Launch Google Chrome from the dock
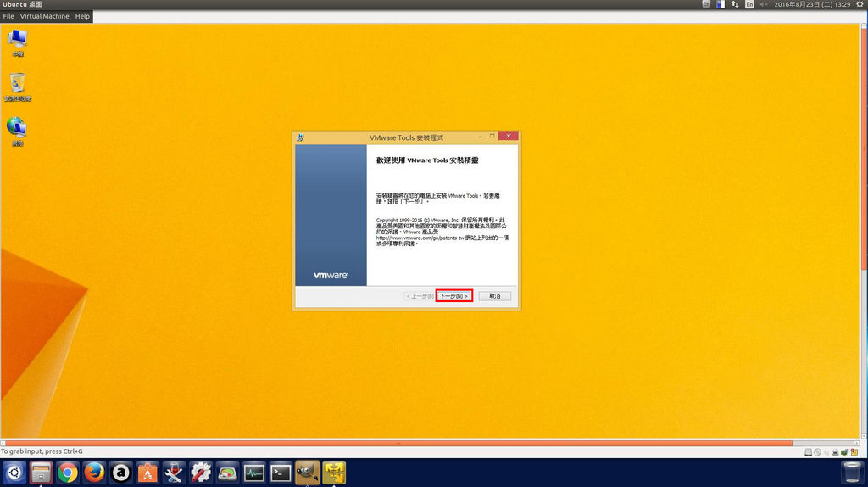Viewport: 868px width, 487px height. point(68,473)
